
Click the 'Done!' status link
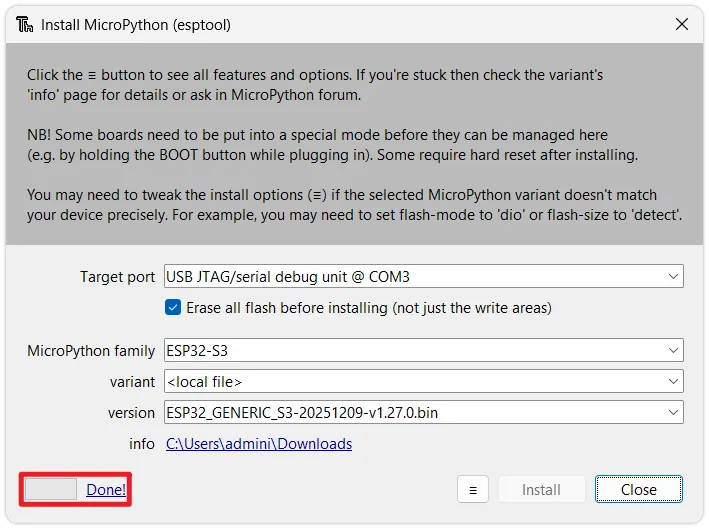(x=106, y=489)
